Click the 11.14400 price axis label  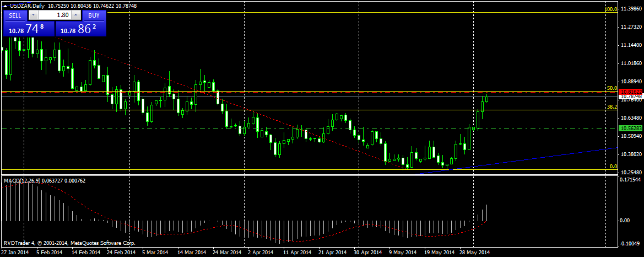[x=631, y=45]
